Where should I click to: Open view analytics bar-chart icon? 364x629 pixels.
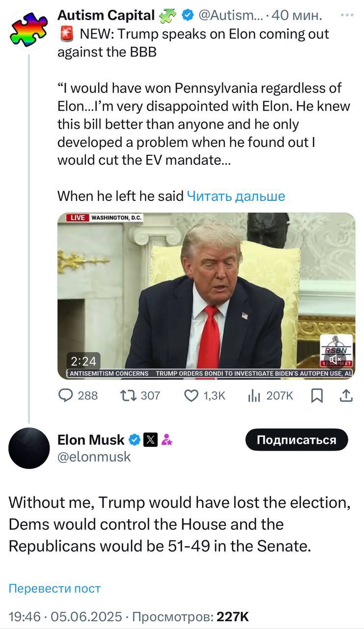coord(253,395)
